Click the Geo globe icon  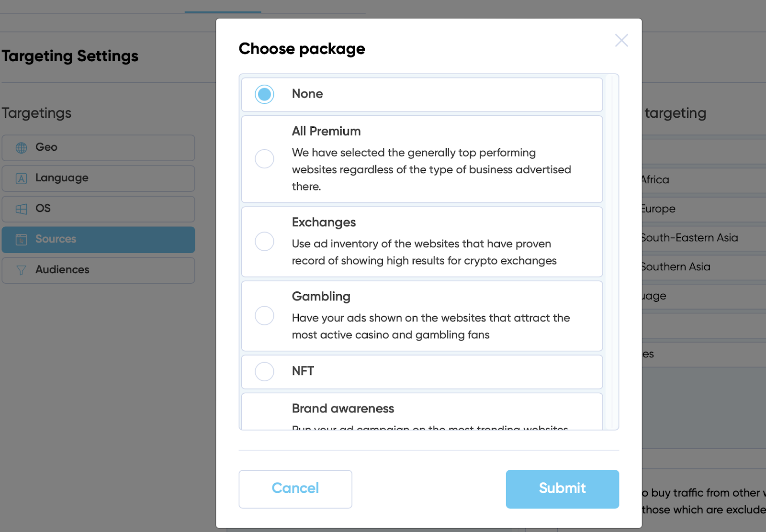(x=22, y=148)
